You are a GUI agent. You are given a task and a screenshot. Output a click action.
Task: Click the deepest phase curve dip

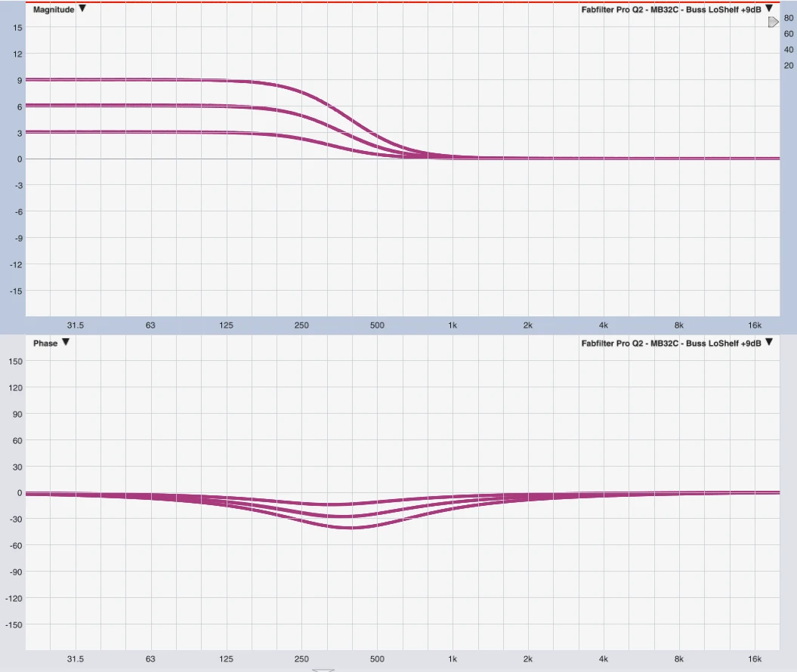[348, 528]
